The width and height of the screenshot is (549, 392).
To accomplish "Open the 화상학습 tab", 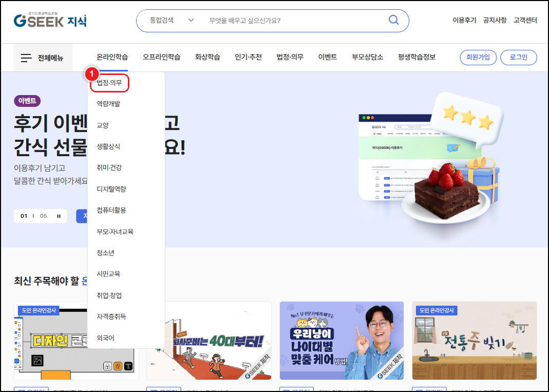I will point(207,58).
